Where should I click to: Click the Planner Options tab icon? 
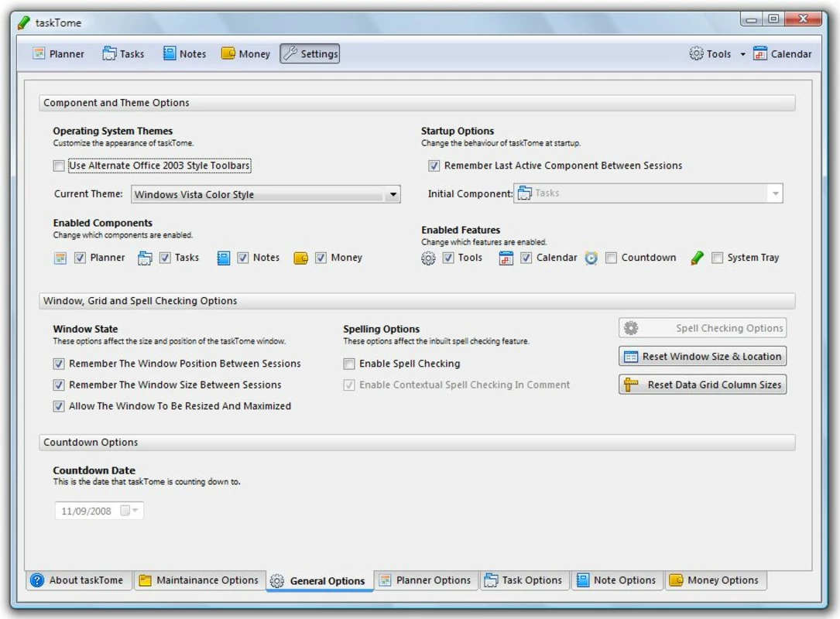[385, 580]
